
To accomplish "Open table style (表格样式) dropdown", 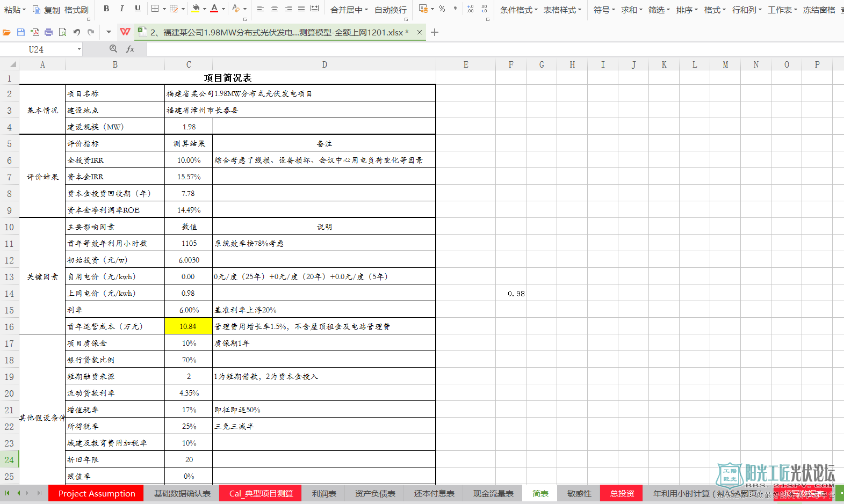I will [x=562, y=10].
